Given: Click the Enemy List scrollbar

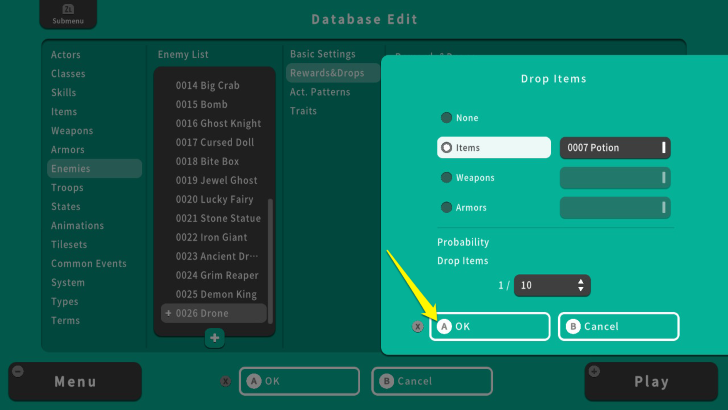Looking at the screenshot, I should [x=270, y=261].
